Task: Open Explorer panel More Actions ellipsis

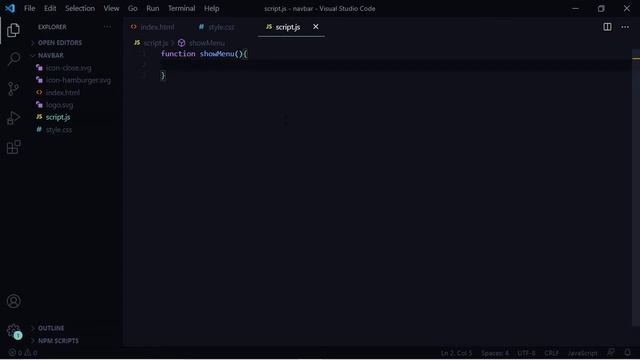Action: coord(107,27)
